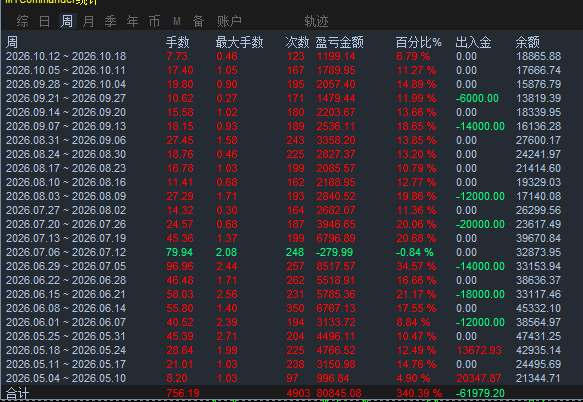Sort by the 百分比% column header
583x402 pixels.
(x=418, y=42)
